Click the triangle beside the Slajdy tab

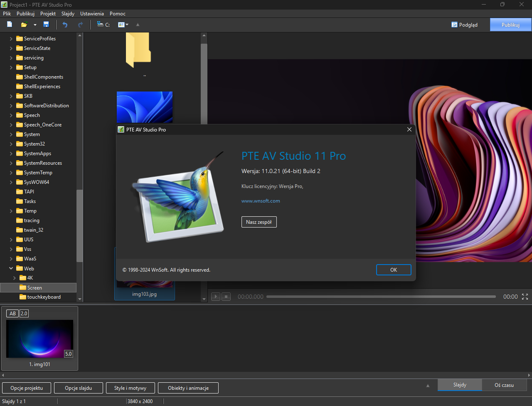(428, 386)
